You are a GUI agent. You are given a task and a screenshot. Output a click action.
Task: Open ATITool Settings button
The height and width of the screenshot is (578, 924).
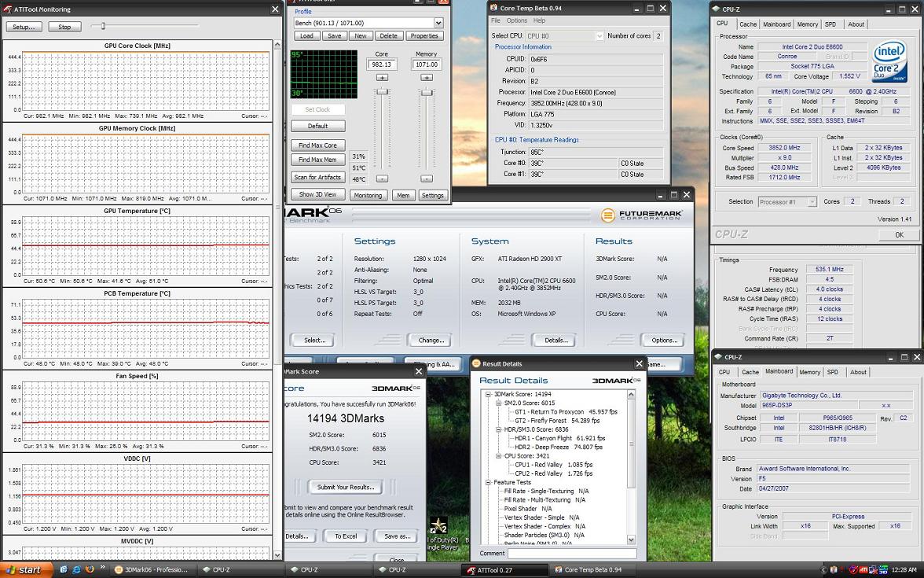pos(432,195)
